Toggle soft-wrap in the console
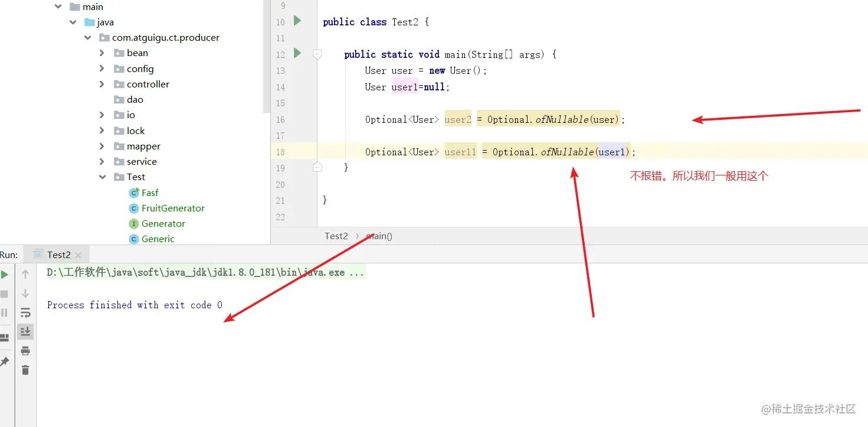This screenshot has width=868, height=427. coord(25,312)
